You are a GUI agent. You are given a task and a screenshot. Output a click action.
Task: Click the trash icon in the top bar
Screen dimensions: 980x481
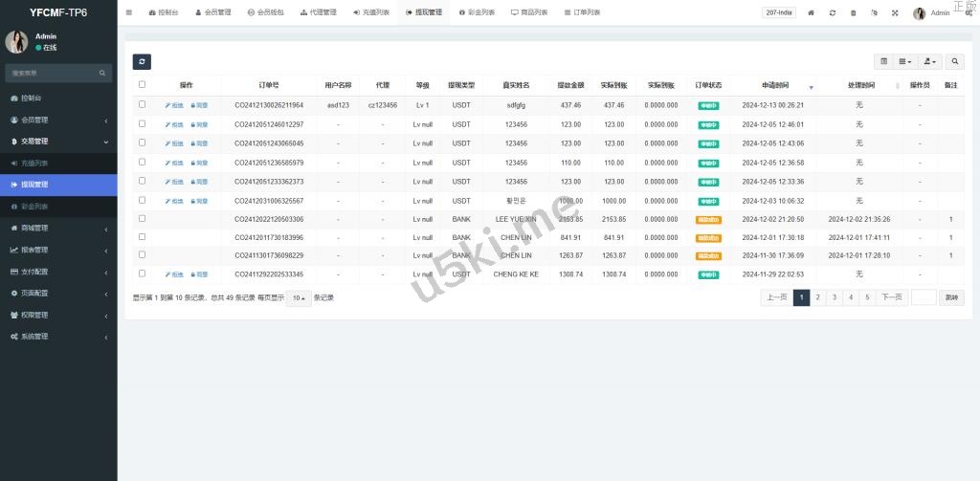(853, 13)
